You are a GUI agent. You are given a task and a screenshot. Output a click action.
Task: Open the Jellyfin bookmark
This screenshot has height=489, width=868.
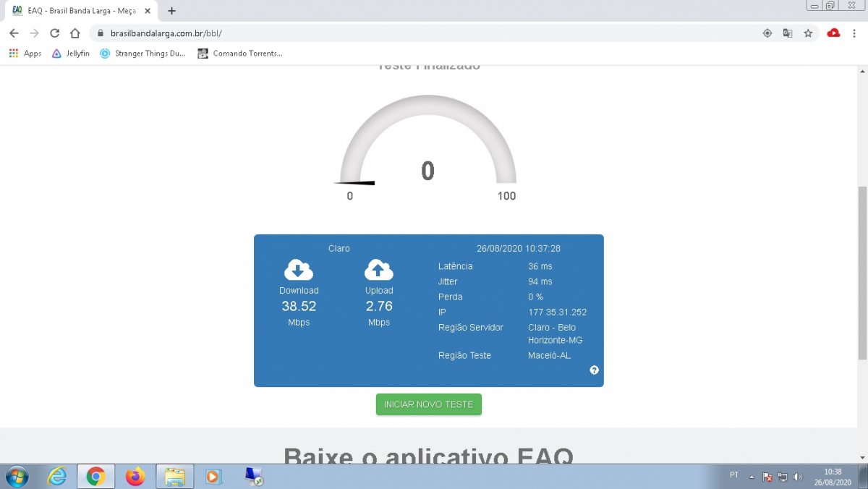(x=71, y=54)
